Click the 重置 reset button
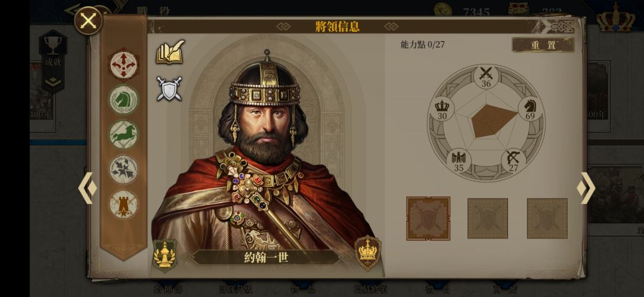644x297 pixels. (x=543, y=45)
